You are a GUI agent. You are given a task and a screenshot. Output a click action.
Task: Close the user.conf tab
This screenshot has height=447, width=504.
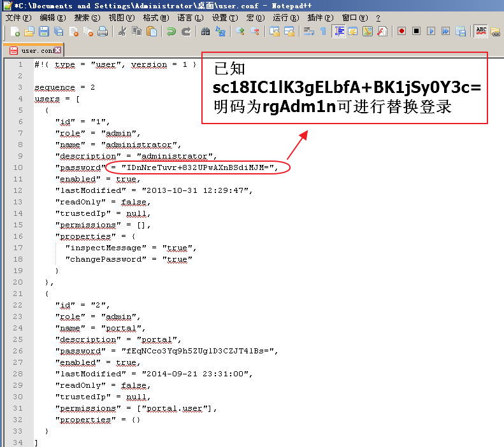(x=57, y=50)
